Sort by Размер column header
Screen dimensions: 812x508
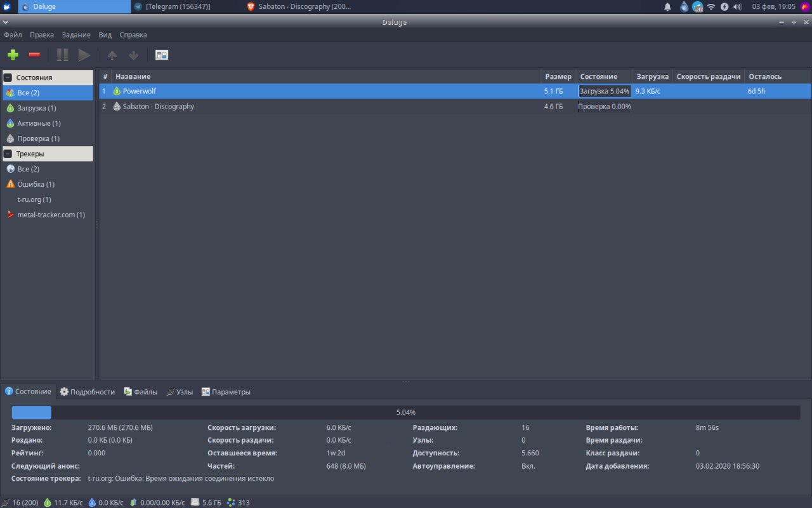(x=558, y=76)
